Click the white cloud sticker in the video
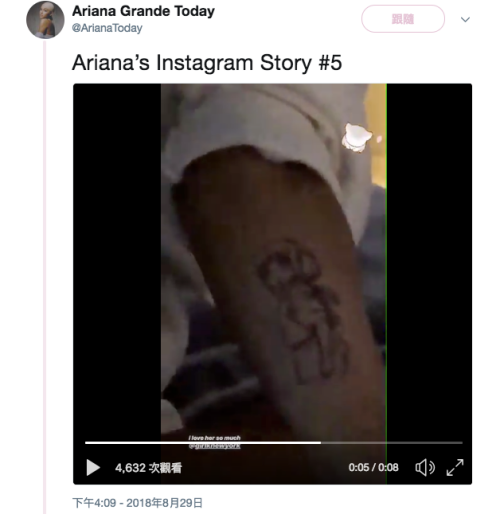Viewport: 500px width, 514px height. pos(356,138)
